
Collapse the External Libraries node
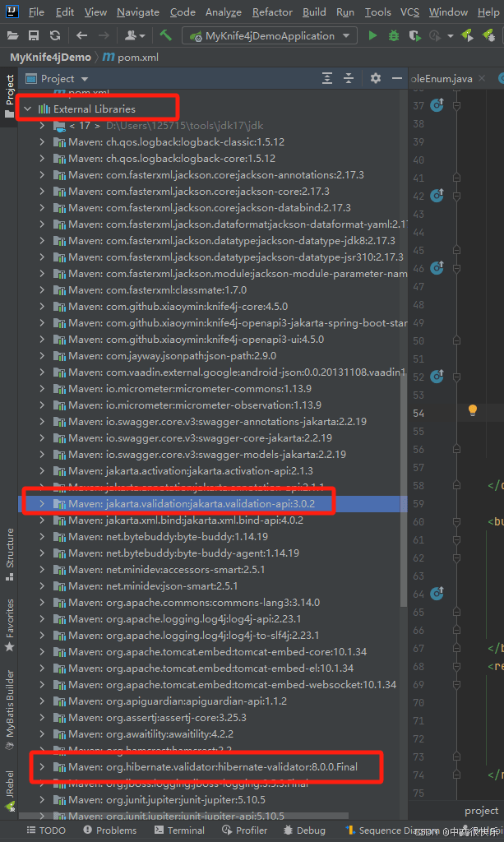[x=28, y=109]
